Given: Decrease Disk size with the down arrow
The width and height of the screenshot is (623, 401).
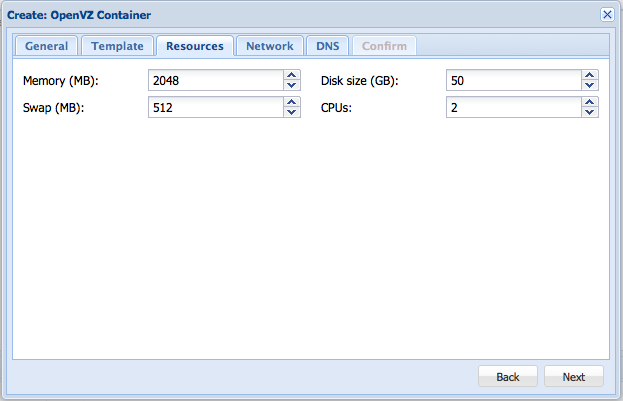Looking at the screenshot, I should pyautogui.click(x=590, y=85).
